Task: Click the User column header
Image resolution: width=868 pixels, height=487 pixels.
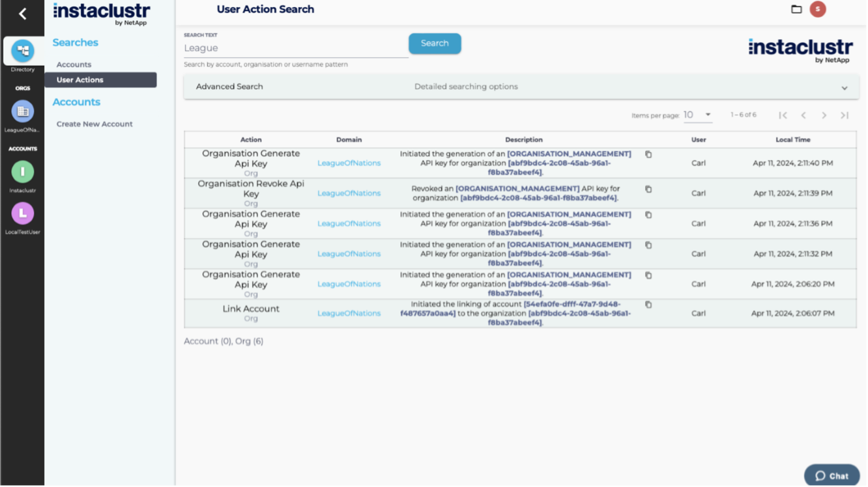Action: point(699,140)
